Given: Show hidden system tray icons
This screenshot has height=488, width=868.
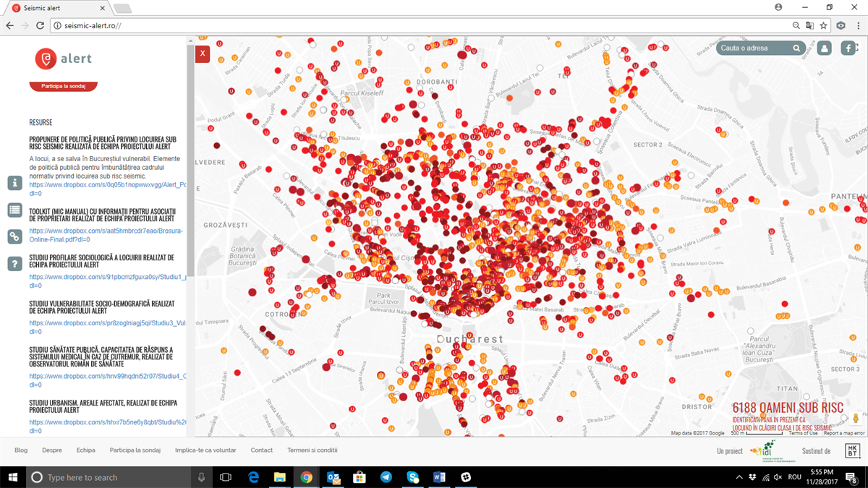Looking at the screenshot, I should pos(740,477).
